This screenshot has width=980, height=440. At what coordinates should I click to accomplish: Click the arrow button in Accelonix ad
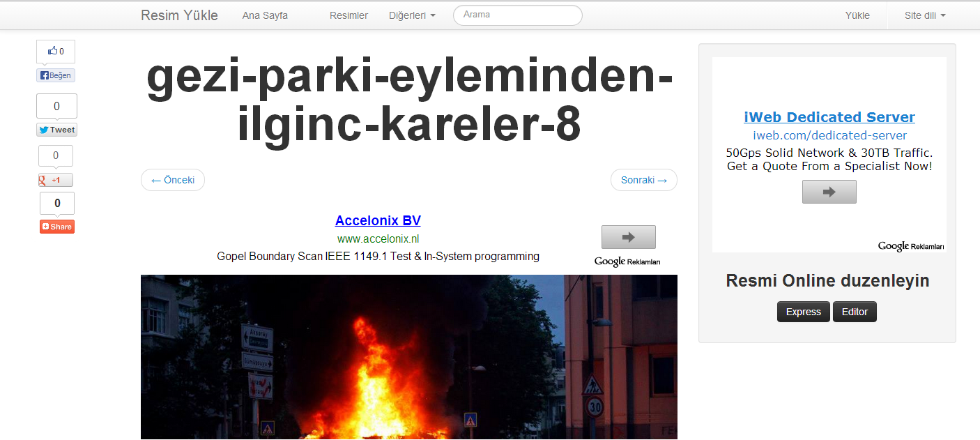click(628, 237)
